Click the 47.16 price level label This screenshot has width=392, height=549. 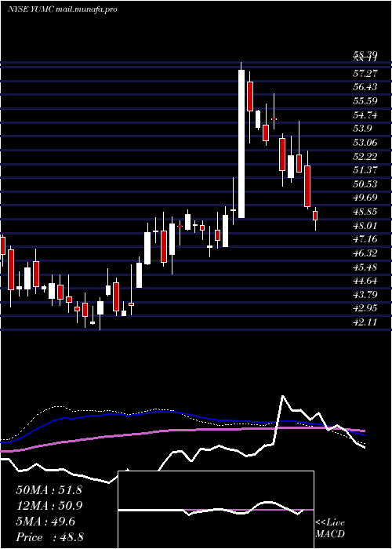click(x=365, y=239)
